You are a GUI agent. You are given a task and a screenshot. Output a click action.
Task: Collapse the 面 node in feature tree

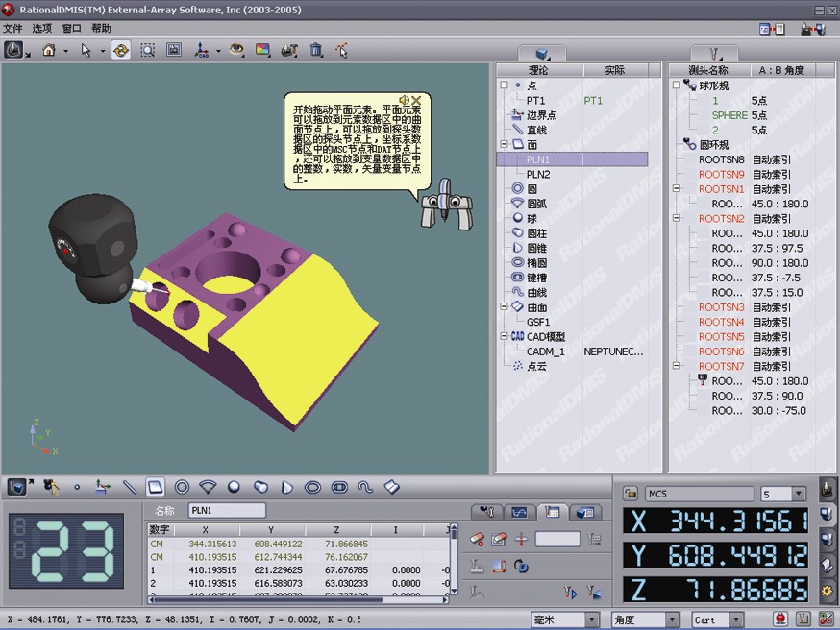[x=505, y=145]
